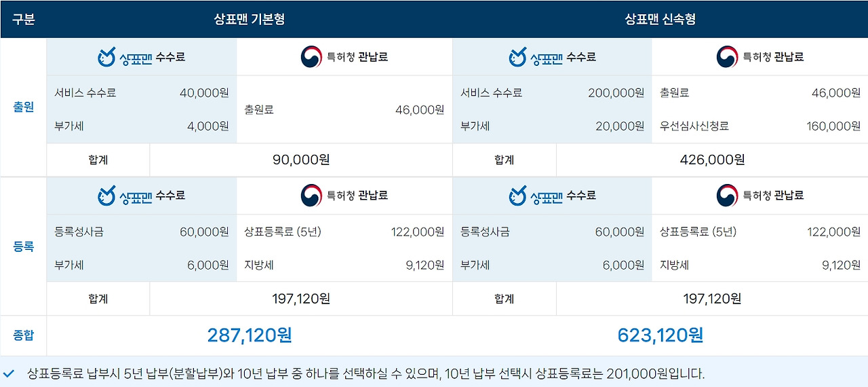Click the 특허청 emblem in 기본형 출원 section
This screenshot has width=868, height=387.
pos(311,57)
